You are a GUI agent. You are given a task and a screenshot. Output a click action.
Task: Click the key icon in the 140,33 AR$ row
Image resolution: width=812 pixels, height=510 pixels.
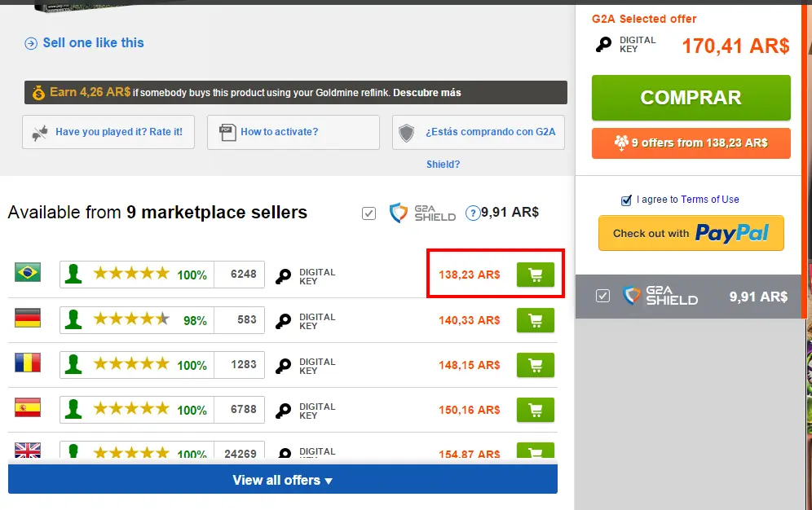283,322
